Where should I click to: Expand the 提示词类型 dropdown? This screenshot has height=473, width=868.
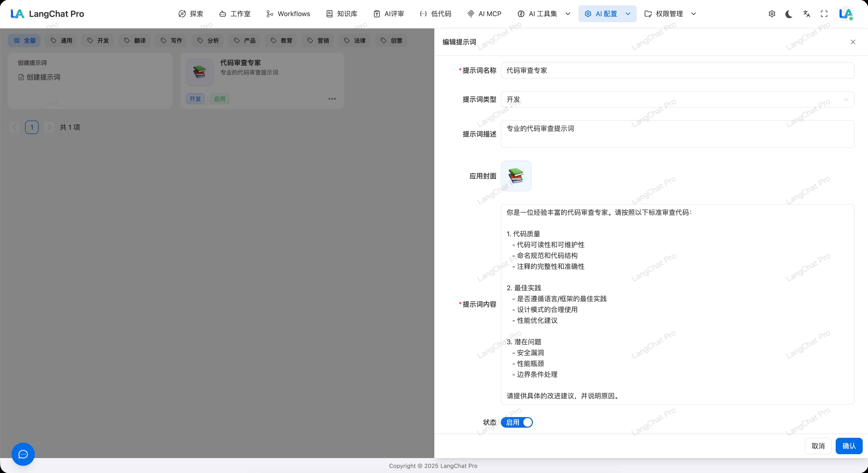(x=677, y=99)
